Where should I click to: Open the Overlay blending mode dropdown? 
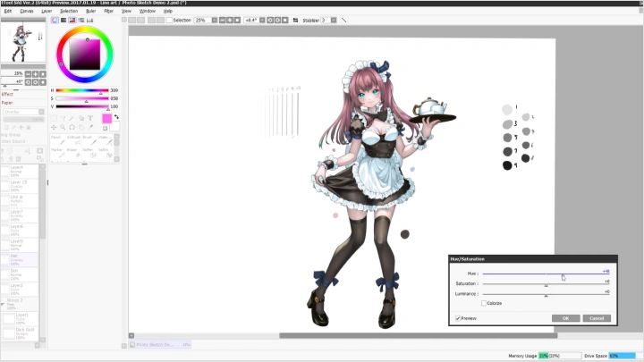23,112
